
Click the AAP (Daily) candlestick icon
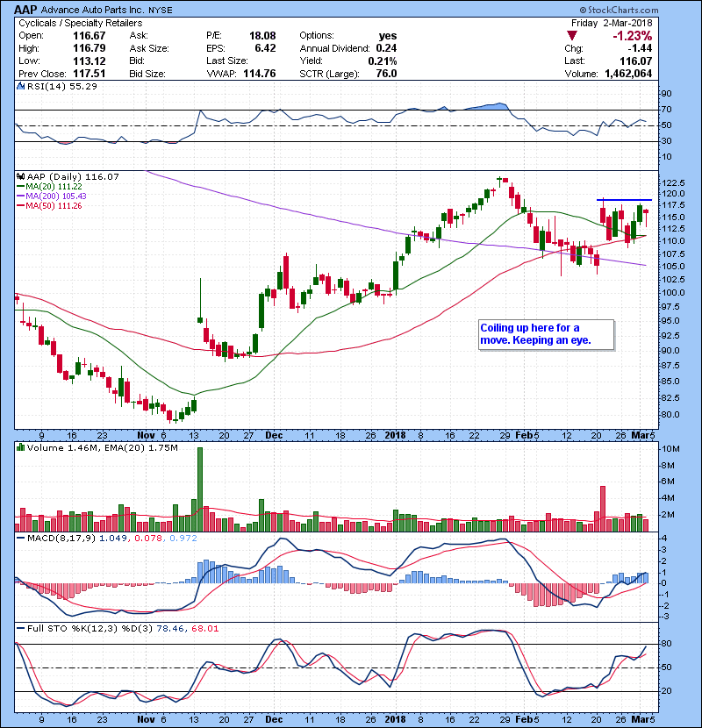tap(20, 176)
